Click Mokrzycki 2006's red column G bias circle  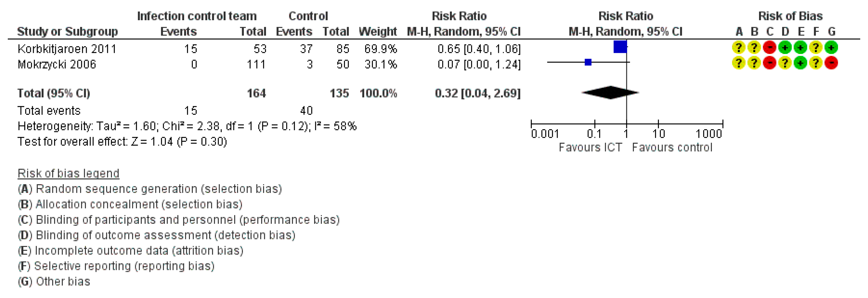[831, 63]
